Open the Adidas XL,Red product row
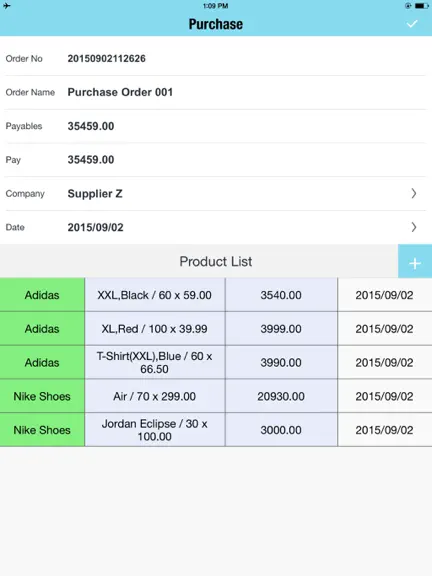The image size is (432, 576). point(216,329)
